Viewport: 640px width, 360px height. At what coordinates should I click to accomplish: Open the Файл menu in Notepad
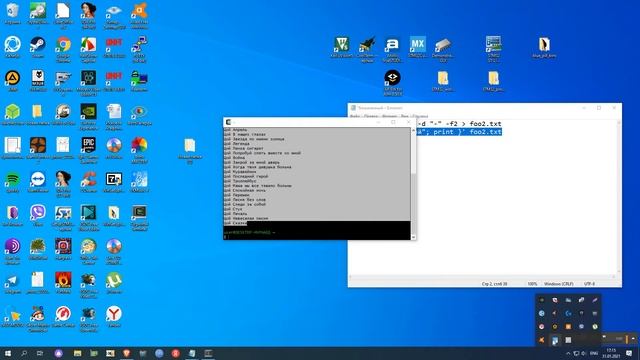(x=355, y=116)
